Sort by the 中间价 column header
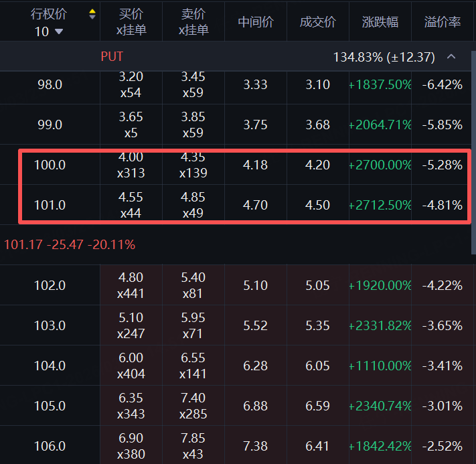Screen dimensions: 476x464 (256, 22)
